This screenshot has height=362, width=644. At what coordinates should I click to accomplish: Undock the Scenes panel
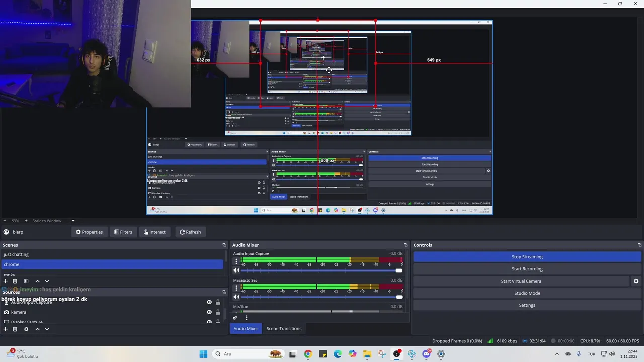point(224,245)
